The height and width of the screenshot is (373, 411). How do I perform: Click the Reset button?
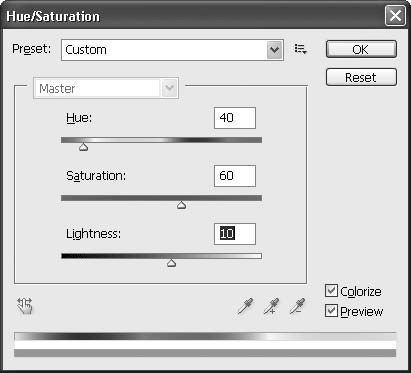[x=361, y=77]
